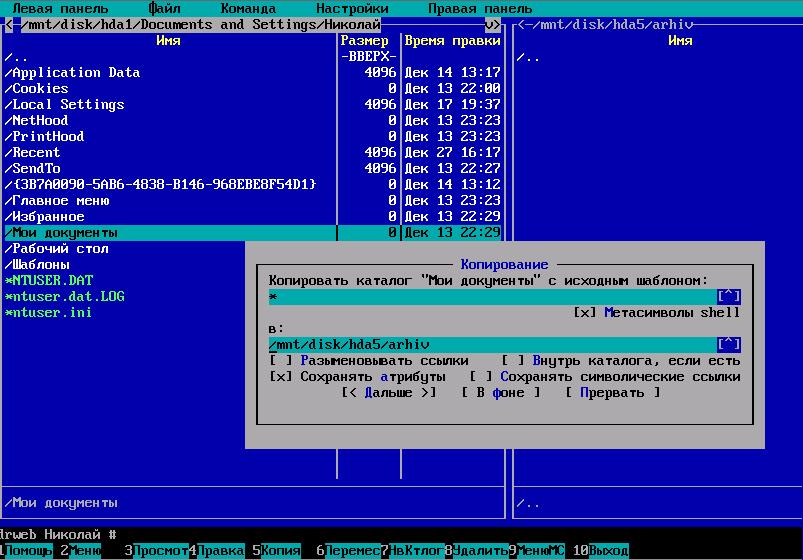Click the Прервать button
This screenshot has height=560, width=803.
[612, 393]
